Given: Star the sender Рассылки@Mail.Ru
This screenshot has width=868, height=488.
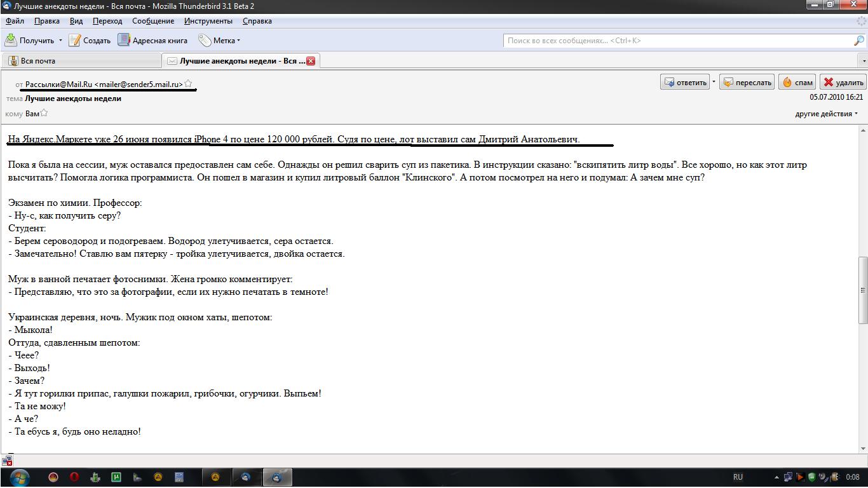Looking at the screenshot, I should 188,84.
